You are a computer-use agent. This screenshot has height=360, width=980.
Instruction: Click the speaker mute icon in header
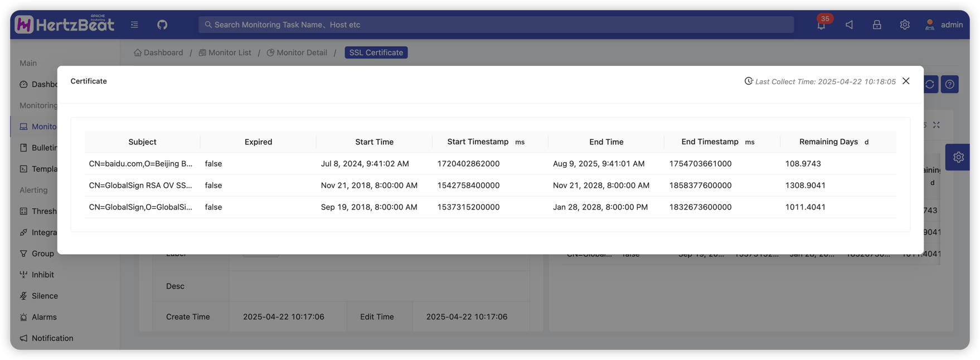[849, 25]
